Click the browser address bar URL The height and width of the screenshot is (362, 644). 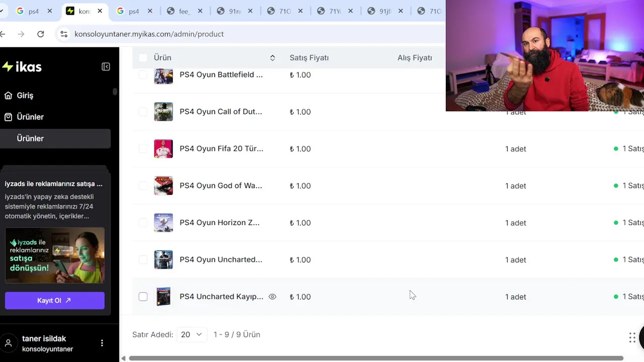149,34
